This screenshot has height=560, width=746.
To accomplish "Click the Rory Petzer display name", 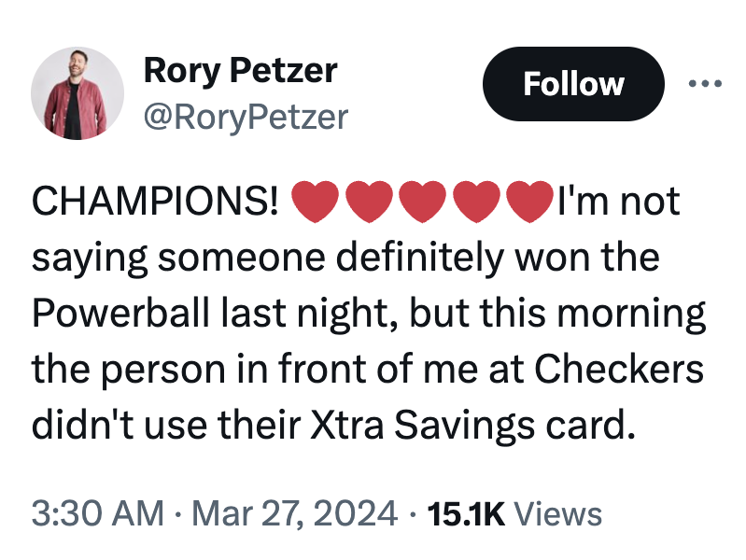I will (240, 69).
